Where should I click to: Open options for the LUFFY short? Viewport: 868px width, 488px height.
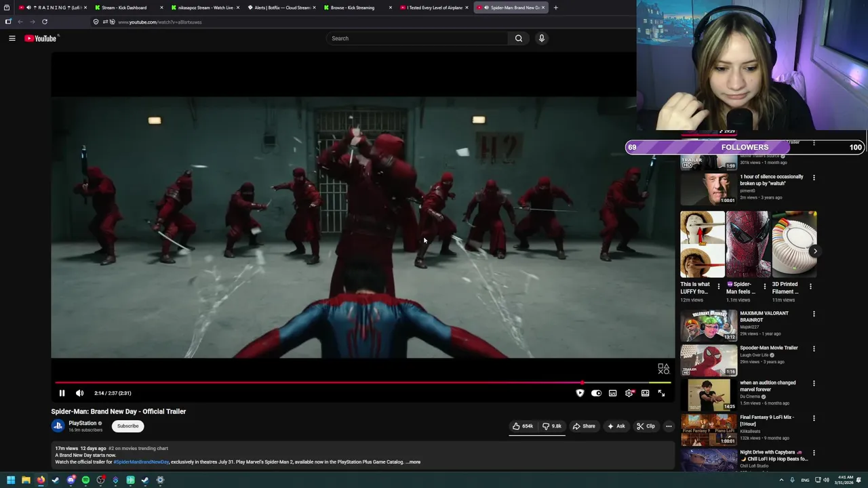click(719, 286)
